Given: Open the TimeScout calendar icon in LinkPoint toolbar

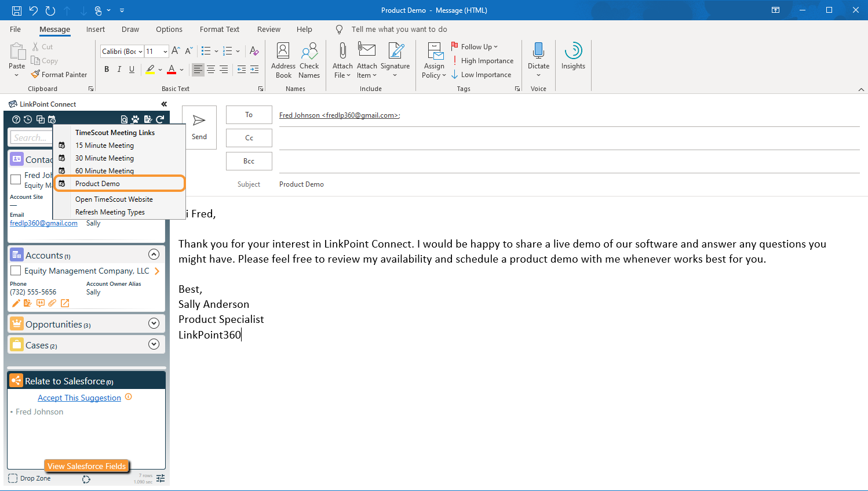Looking at the screenshot, I should tap(52, 119).
